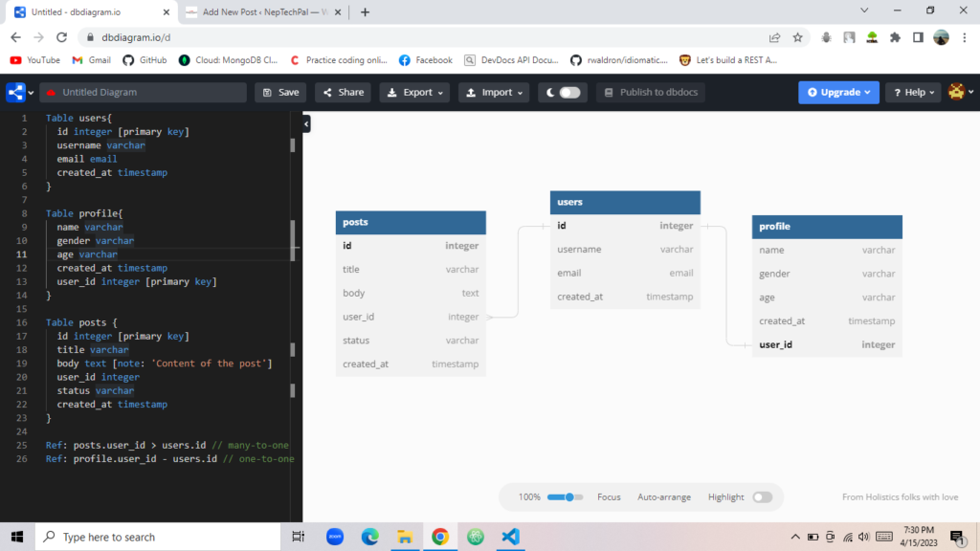Screen dimensions: 980x551
Task: Open a new browser tab
Action: pos(365,11)
